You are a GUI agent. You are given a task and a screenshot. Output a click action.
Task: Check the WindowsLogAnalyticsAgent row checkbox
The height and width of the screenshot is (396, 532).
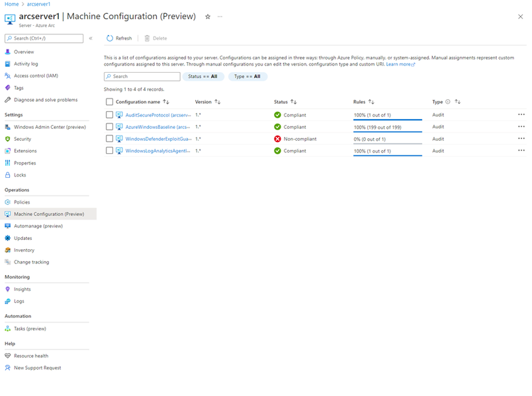[x=109, y=151]
